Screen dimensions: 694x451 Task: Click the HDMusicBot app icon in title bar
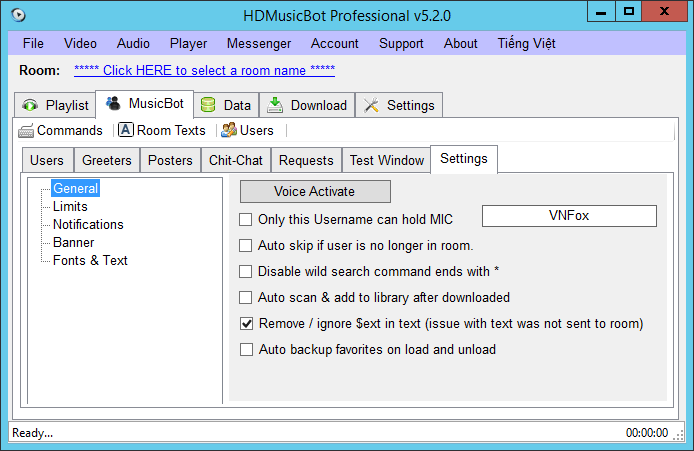coord(18,15)
